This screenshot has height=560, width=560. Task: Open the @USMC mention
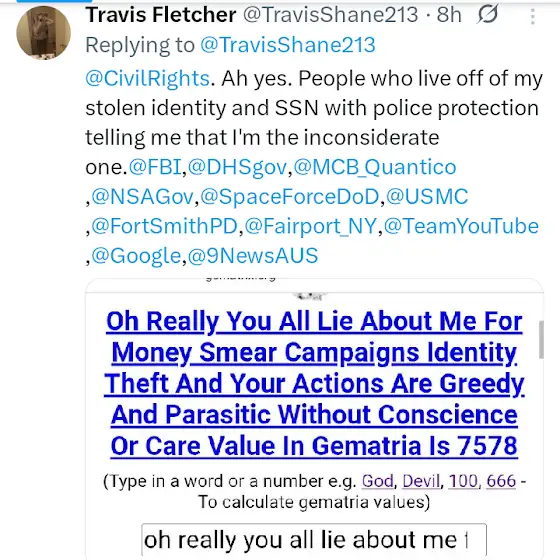[x=427, y=196]
